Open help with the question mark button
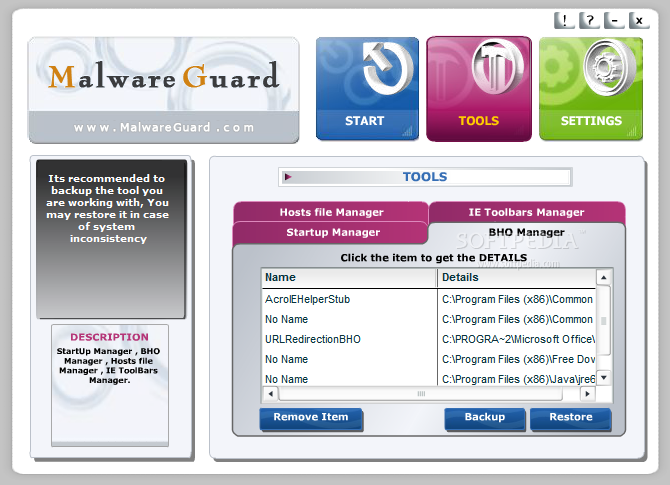Screen dimensions: 670x485 590,20
